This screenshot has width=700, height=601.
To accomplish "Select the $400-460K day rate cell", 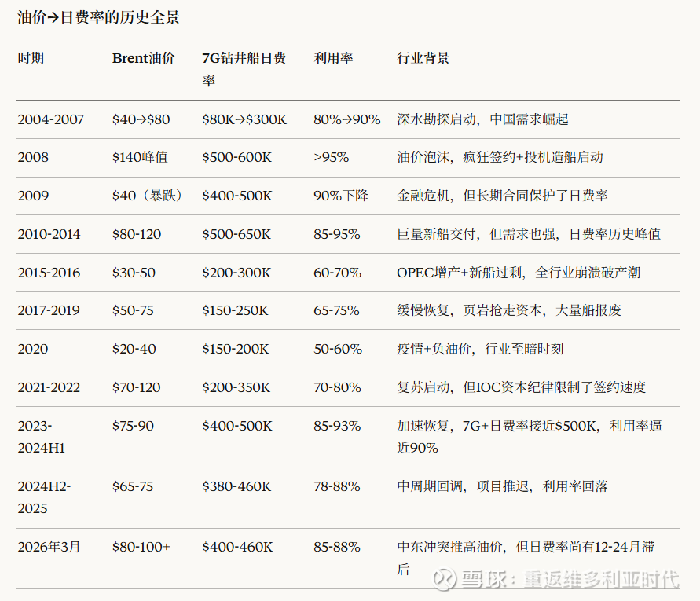I will (x=237, y=547).
